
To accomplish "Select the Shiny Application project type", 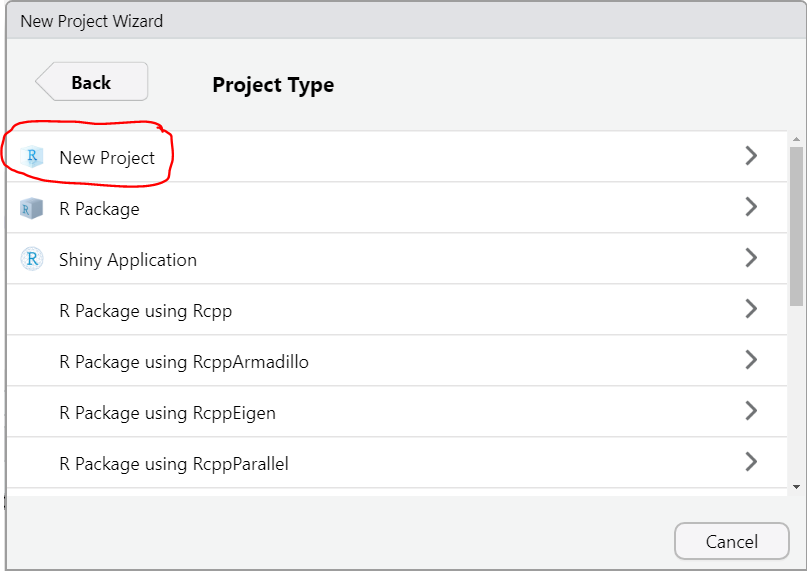I will pos(397,258).
